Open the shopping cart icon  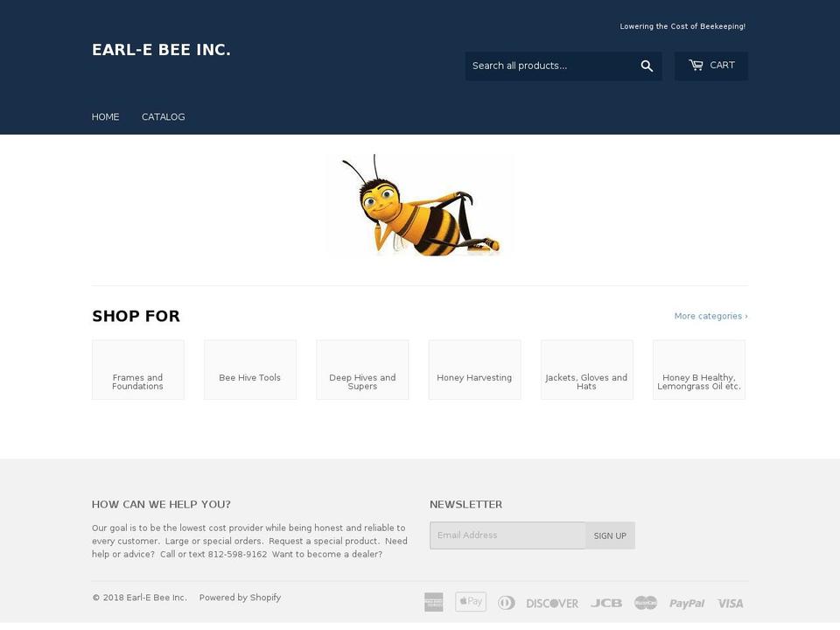696,65
